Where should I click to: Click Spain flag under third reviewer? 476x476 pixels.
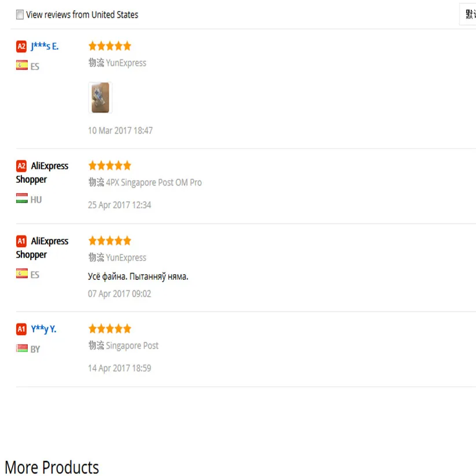(22, 274)
